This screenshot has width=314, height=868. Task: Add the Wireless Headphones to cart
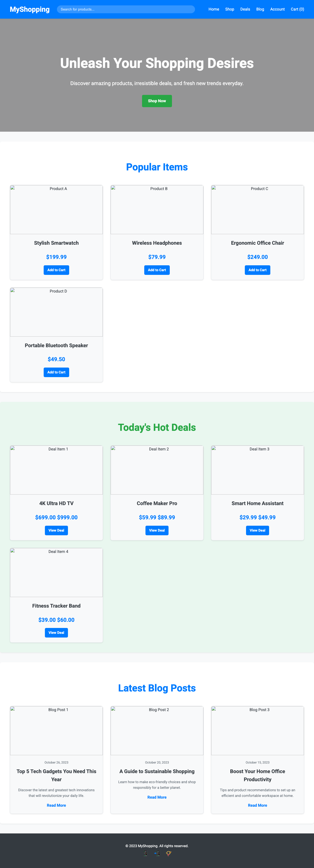(x=157, y=270)
